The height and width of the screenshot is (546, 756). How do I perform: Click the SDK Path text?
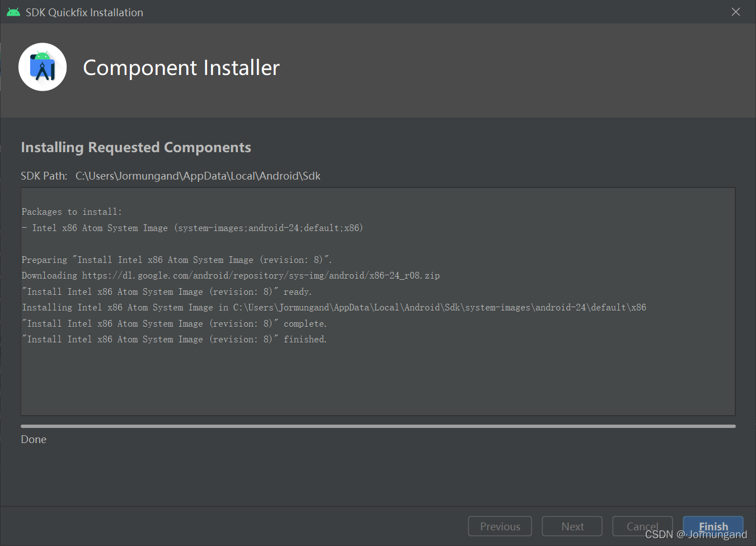171,176
